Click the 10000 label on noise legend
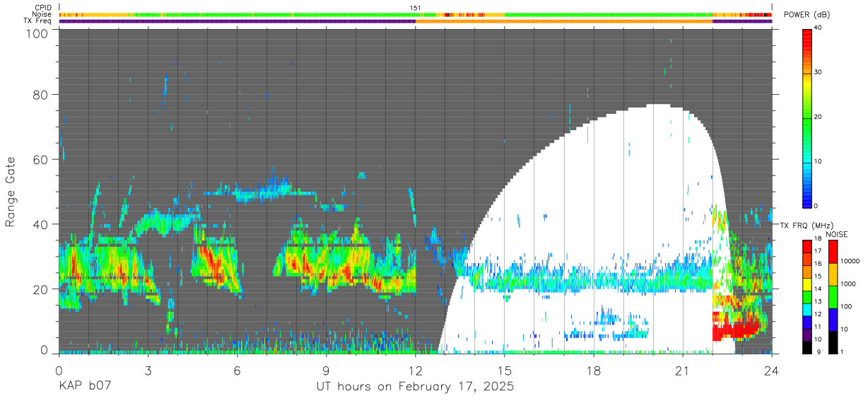Viewport: 868px width, 401px height. 850,261
